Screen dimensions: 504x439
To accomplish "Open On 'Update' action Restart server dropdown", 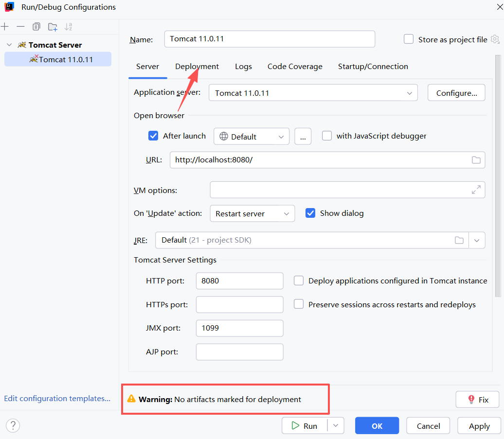I will 252,213.
